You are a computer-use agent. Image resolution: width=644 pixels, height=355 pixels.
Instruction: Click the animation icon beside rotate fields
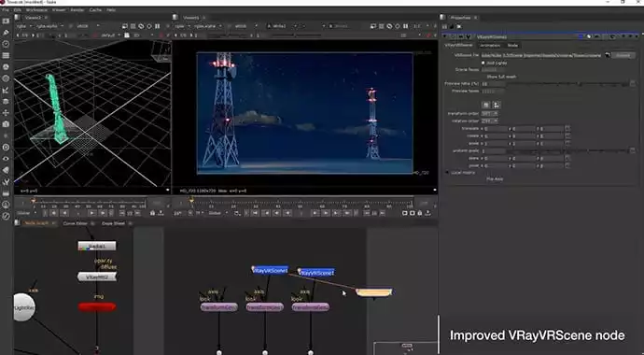click(567, 136)
